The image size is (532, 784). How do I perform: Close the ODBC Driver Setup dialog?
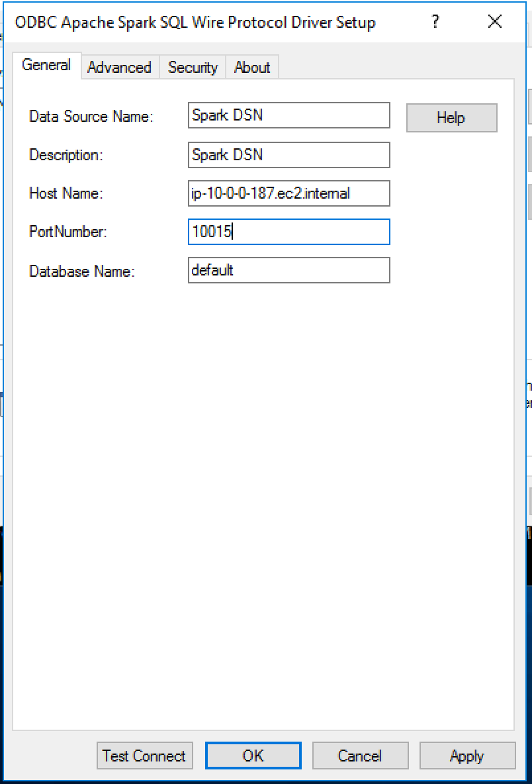pyautogui.click(x=494, y=21)
